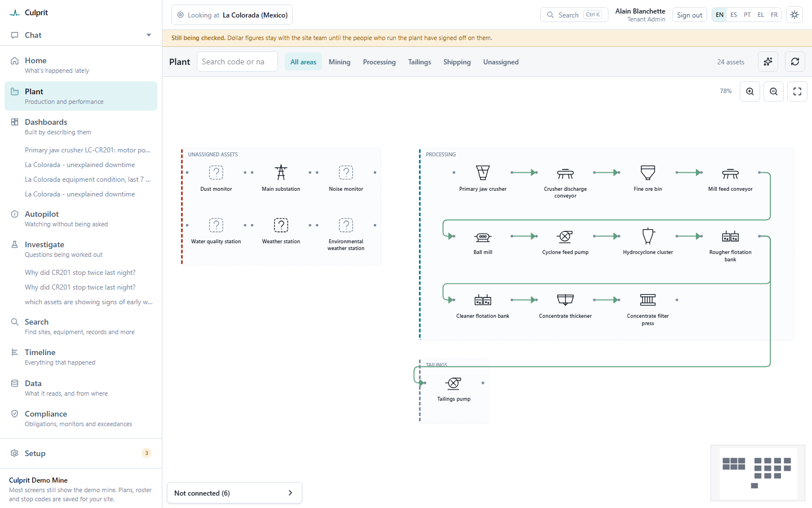Screen dimensions: 812x508
Task: Open the Fine ore bin asset
Action: tap(648, 172)
